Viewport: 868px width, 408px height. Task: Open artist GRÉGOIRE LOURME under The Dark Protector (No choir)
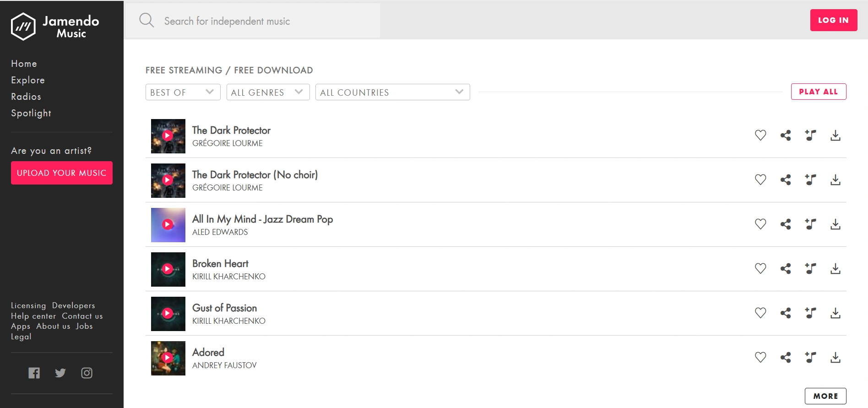[x=228, y=188]
